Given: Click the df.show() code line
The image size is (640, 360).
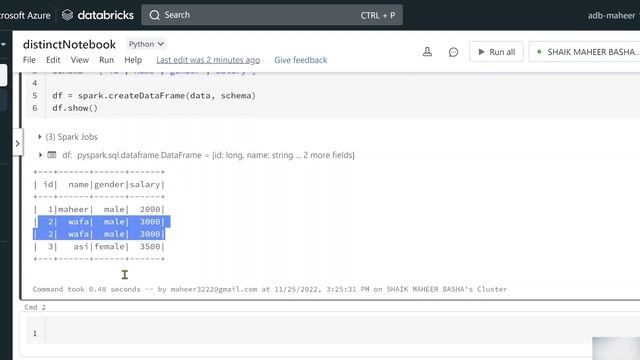Looking at the screenshot, I should (75, 108).
